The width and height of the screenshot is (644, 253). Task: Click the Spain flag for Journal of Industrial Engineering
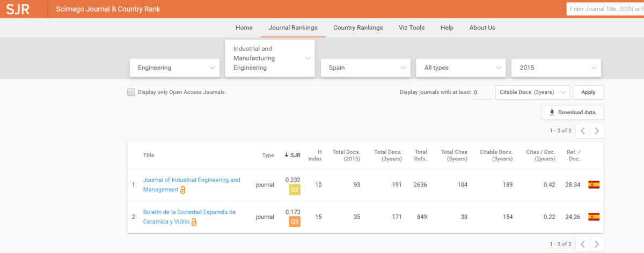594,185
